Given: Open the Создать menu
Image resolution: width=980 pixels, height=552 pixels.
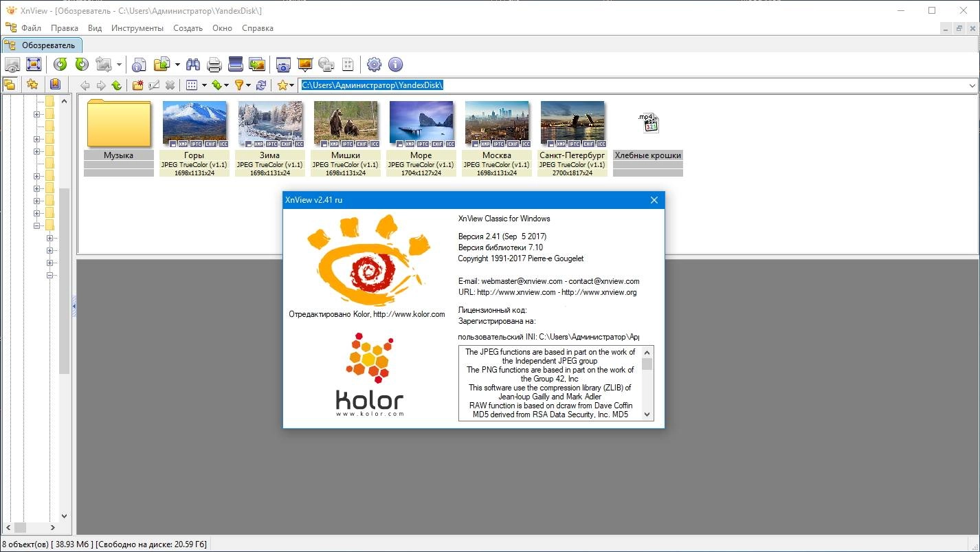Looking at the screenshot, I should pyautogui.click(x=188, y=28).
